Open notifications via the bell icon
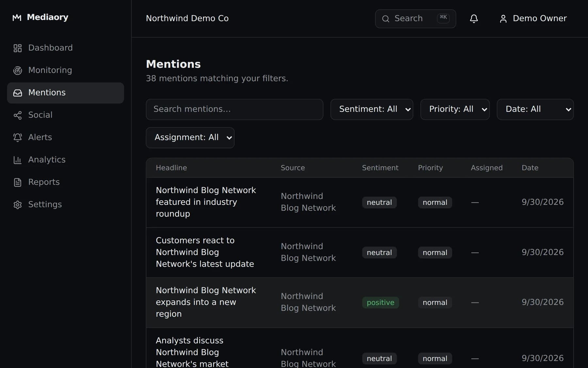The image size is (588, 368). (474, 19)
